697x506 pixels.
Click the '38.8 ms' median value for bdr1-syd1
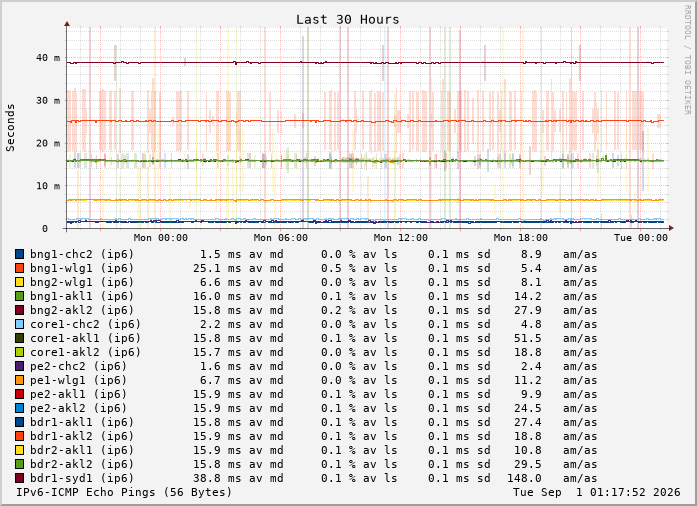[217, 478]
